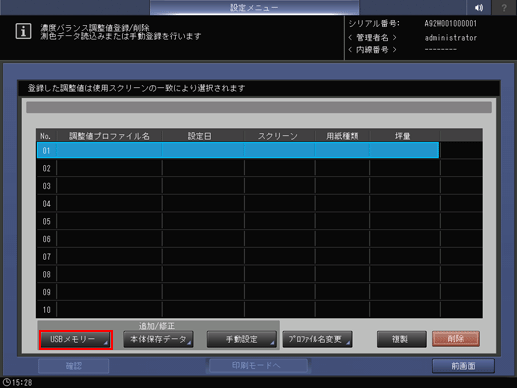Screen dimensions: 517x388
Task: Click the clock icon in status bar
Action: pos(7,382)
